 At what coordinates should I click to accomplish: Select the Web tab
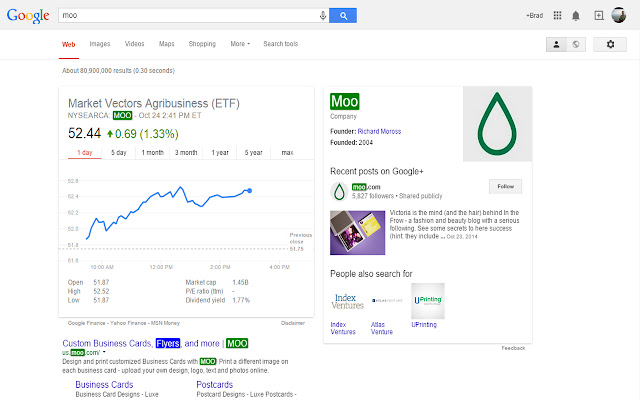click(x=69, y=44)
